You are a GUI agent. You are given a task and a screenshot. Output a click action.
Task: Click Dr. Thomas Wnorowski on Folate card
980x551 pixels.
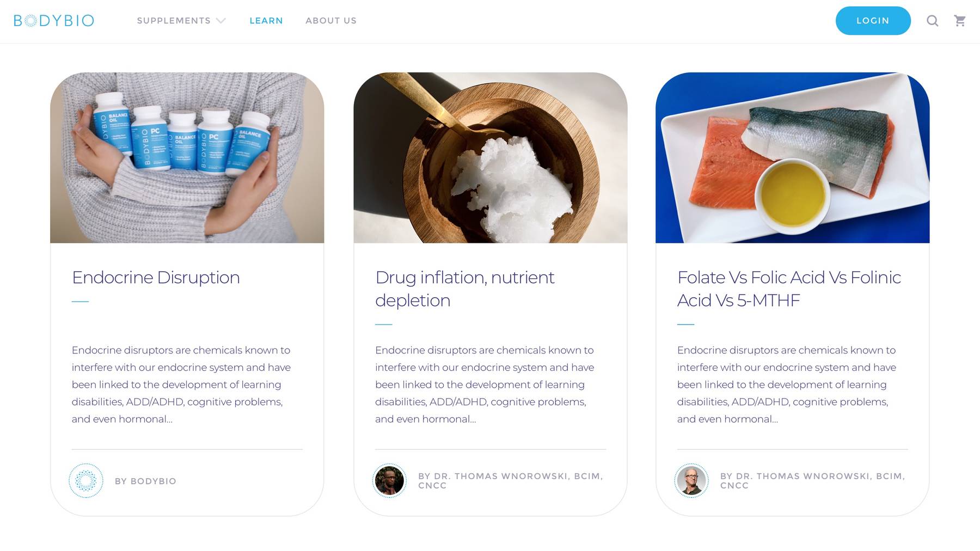812,481
